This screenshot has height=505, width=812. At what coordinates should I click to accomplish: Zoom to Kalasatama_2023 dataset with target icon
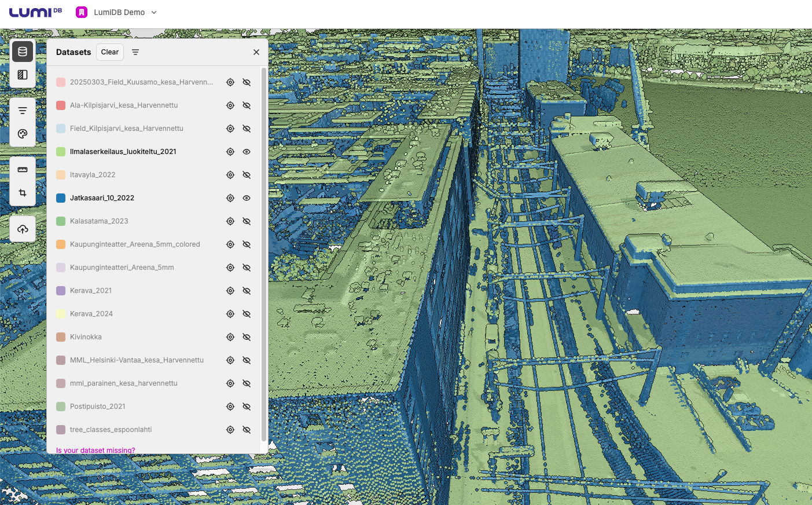pos(230,221)
